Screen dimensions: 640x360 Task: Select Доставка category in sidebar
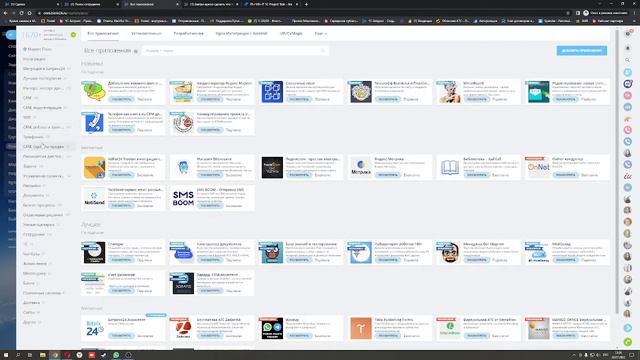31,302
